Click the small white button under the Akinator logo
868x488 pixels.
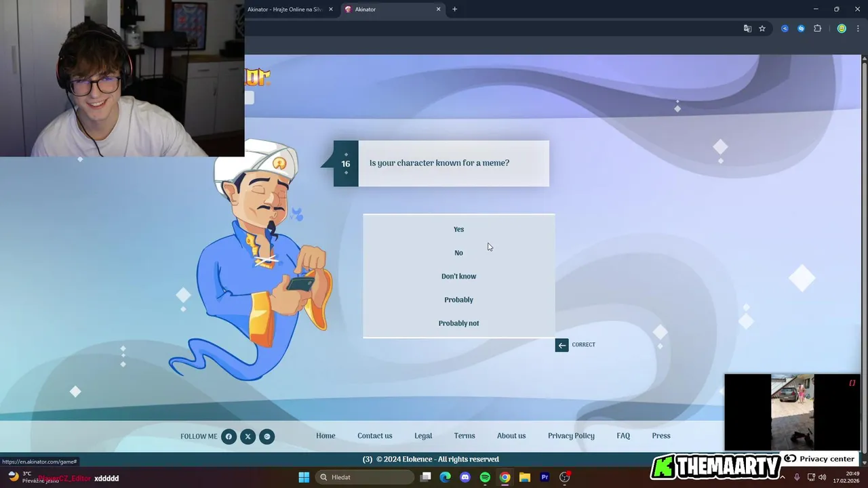coord(249,97)
